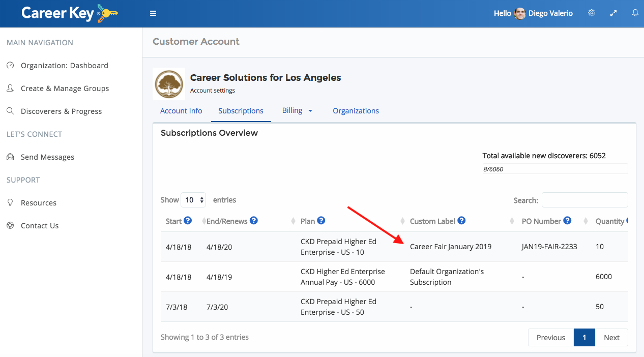Sort table by Start column
Screen dimensions: 644x357
point(173,221)
